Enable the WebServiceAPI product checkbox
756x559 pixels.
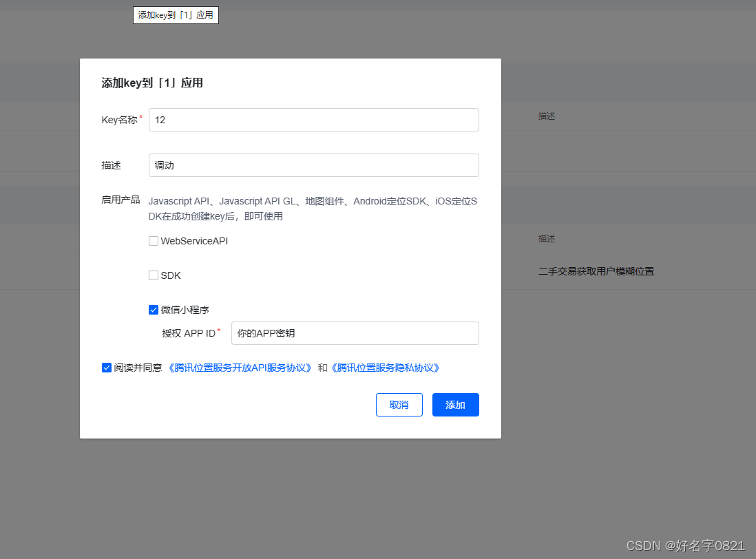(x=153, y=240)
